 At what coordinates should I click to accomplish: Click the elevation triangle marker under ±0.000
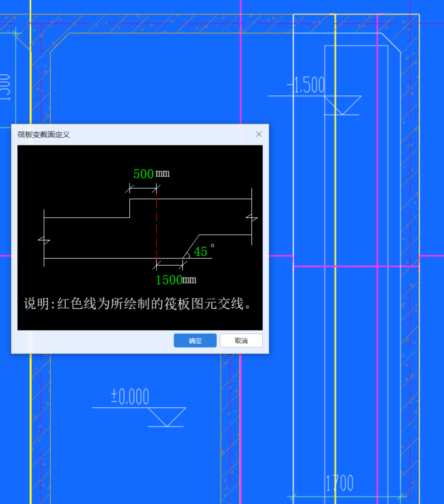click(167, 417)
